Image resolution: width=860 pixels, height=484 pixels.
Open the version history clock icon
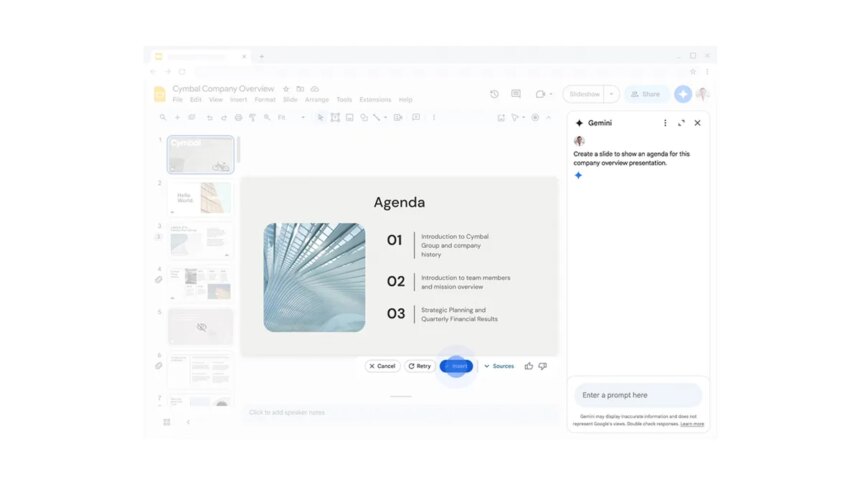(494, 94)
